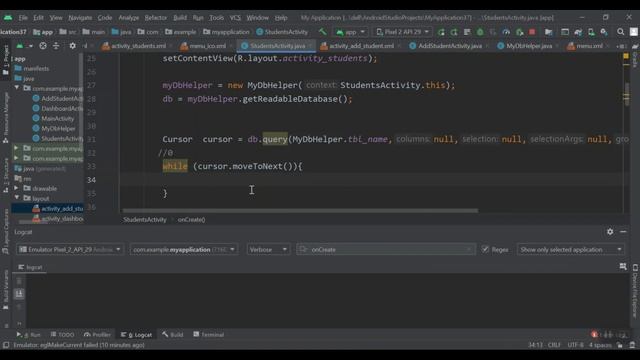640x360 pixels.
Task: Open Emulator Pixel_2_API_29 device dropdown in Logcat
Action: 70,249
